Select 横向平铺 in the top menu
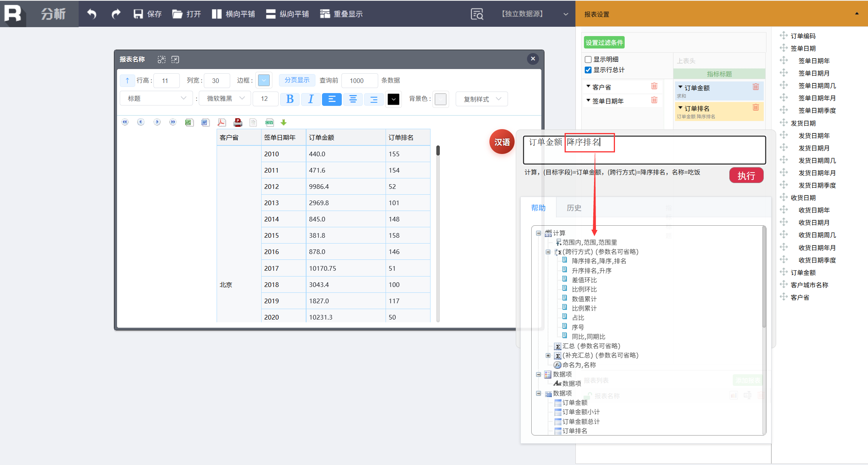 point(233,14)
